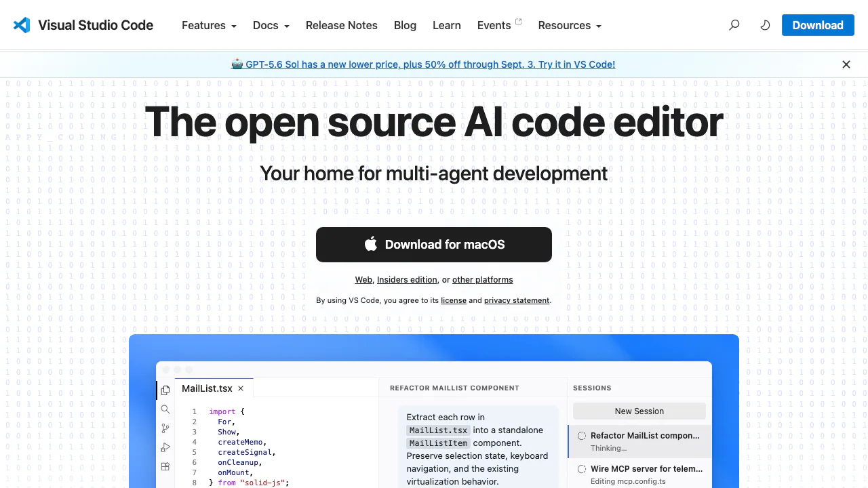The image size is (868, 488).
Task: Open the GPT-5.6 Sol announcement link
Action: click(x=423, y=64)
